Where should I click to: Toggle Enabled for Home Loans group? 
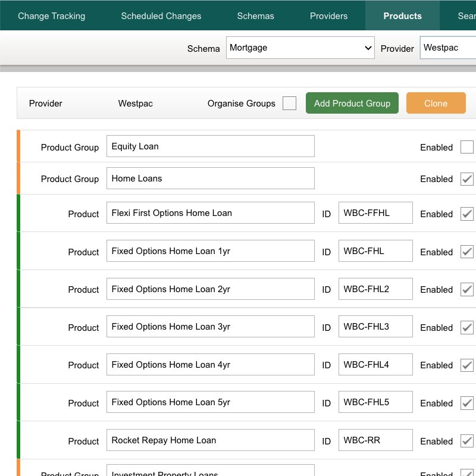tap(467, 179)
